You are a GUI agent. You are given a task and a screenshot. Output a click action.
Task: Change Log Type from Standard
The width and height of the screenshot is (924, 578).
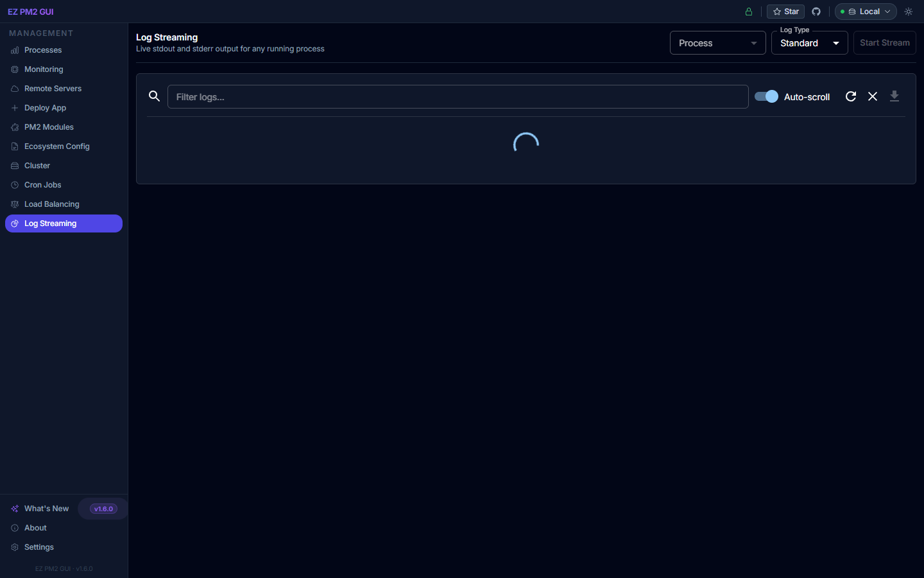(809, 42)
